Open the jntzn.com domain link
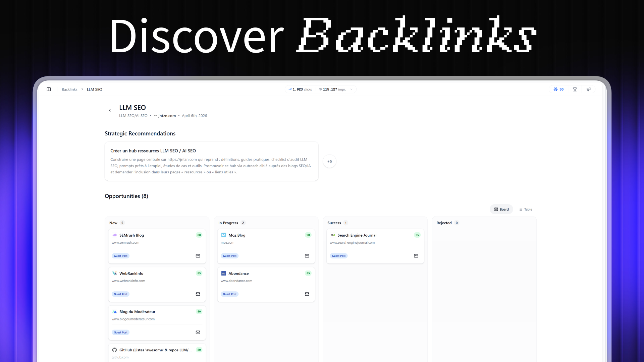644x362 pixels. click(167, 116)
